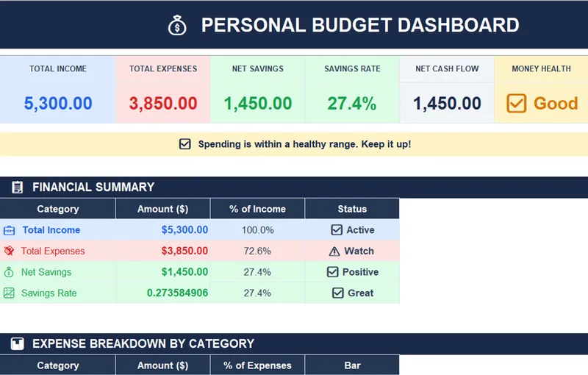The height and width of the screenshot is (375, 588).
Task: Select the Good money health text
Action: pos(556,103)
